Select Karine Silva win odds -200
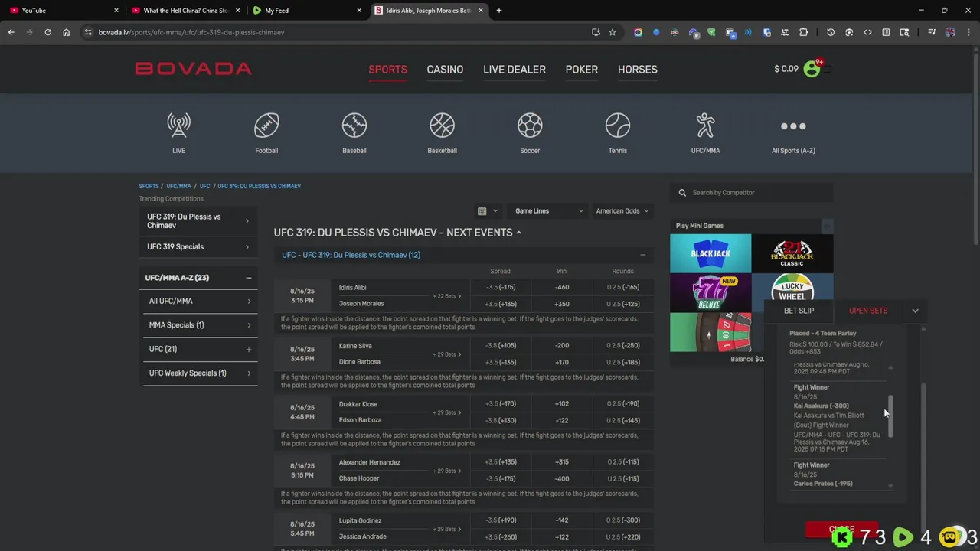This screenshot has height=551, width=980. 562,346
